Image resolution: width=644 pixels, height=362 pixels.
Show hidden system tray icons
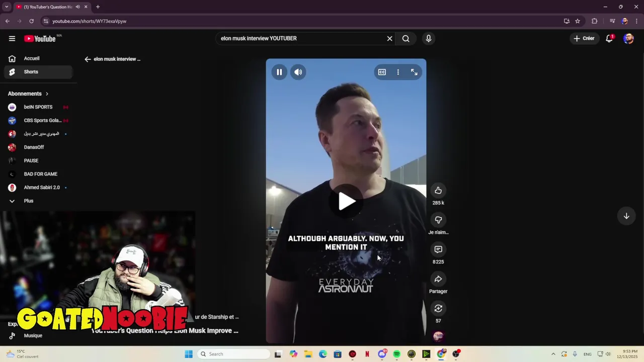pos(553,354)
